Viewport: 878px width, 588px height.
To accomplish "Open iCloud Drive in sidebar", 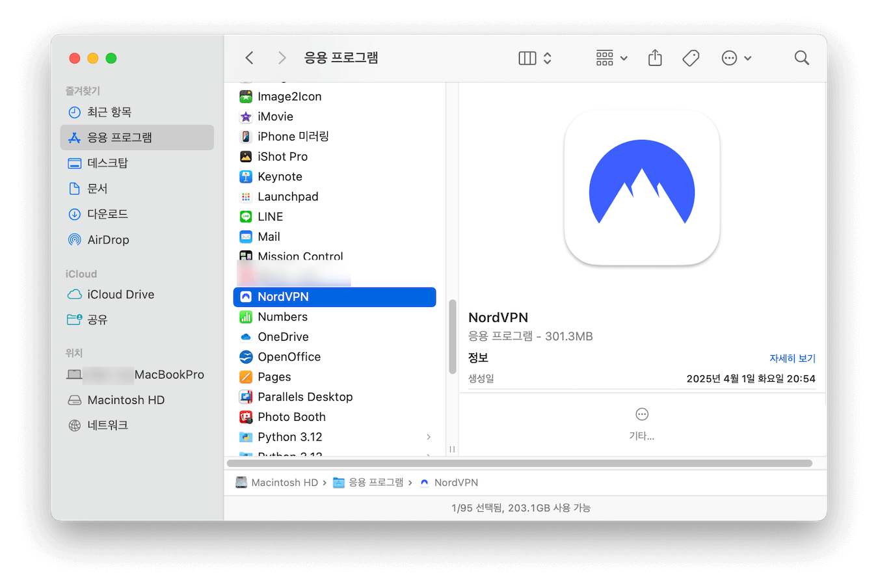I will pos(137,294).
